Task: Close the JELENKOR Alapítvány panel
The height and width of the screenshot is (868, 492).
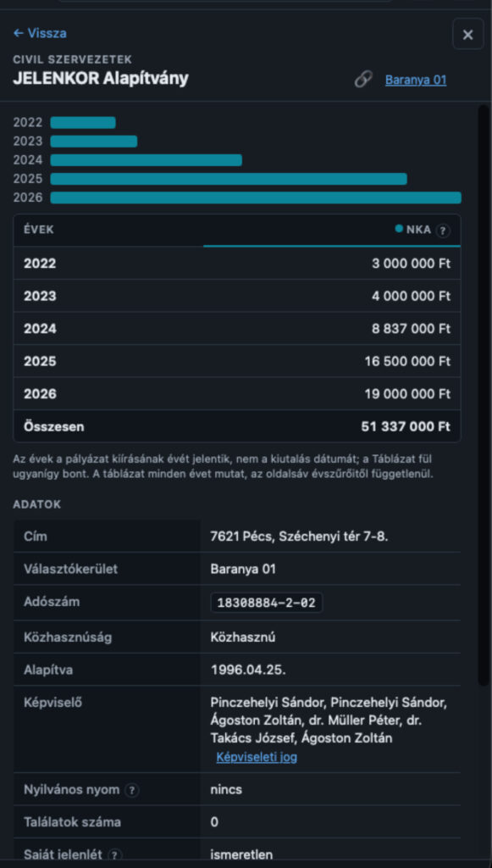Action: coord(467,34)
